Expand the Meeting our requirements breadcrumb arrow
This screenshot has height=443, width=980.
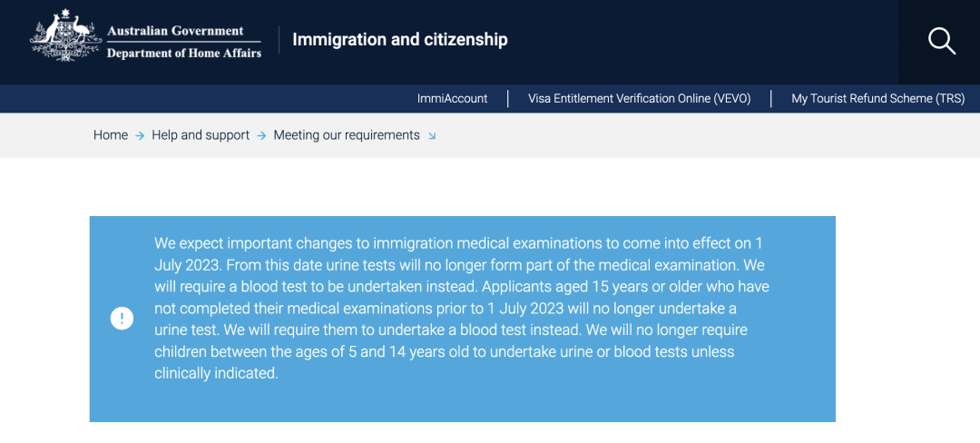coord(432,136)
